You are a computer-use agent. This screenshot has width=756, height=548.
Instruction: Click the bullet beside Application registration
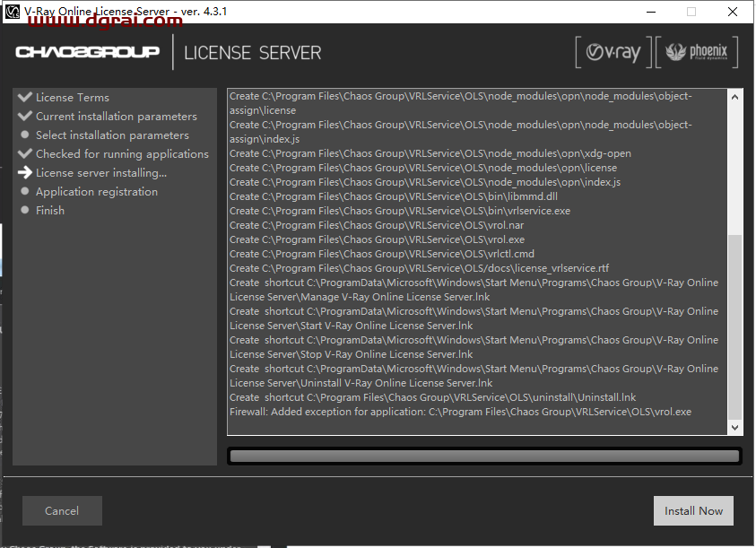(x=25, y=192)
